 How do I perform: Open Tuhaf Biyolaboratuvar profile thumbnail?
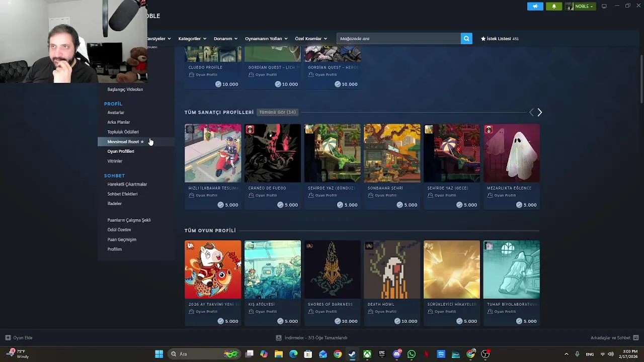512,269
